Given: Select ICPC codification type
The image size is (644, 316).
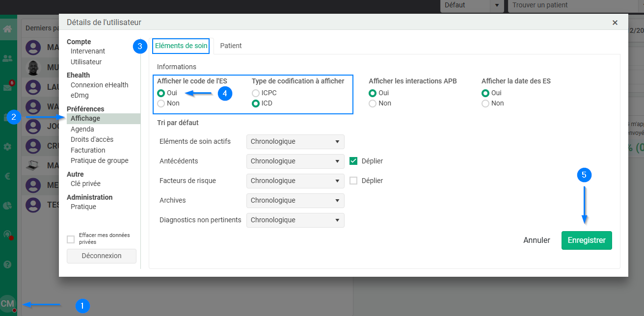Looking at the screenshot, I should 255,93.
